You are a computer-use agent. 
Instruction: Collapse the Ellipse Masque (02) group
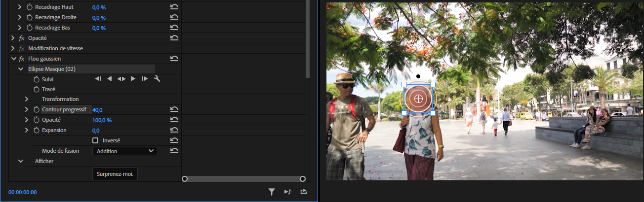21,69
